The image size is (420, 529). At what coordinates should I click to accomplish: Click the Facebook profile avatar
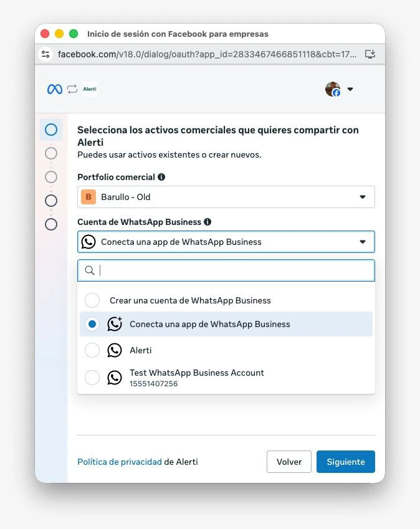click(x=333, y=89)
